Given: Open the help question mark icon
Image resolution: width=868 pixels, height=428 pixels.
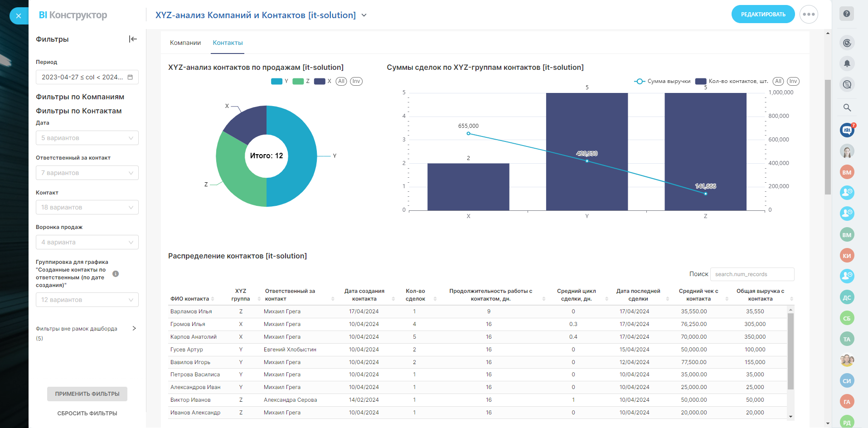Looking at the screenshot, I should (x=846, y=14).
